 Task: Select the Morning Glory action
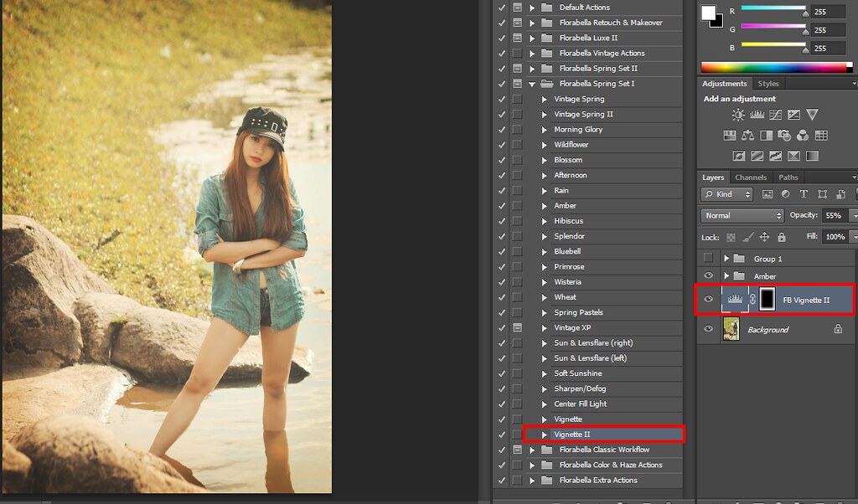click(x=578, y=130)
